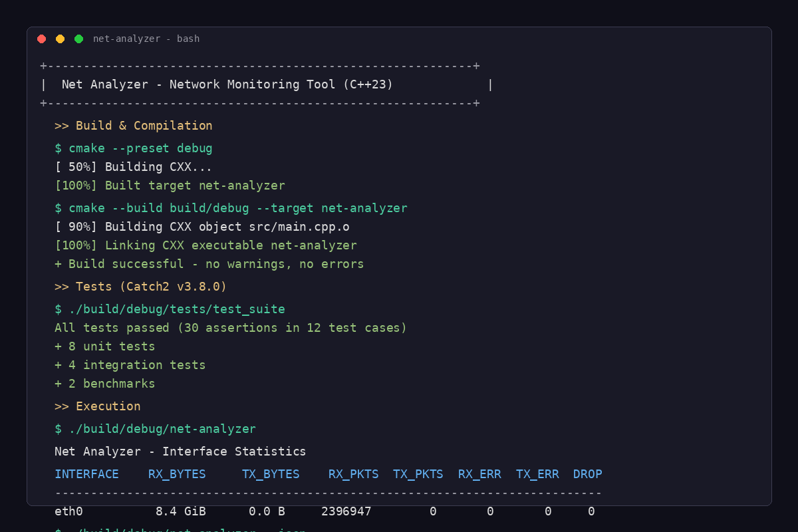Click the '+ 4 integration tests' line
This screenshot has width=798, height=532.
[x=130, y=365]
